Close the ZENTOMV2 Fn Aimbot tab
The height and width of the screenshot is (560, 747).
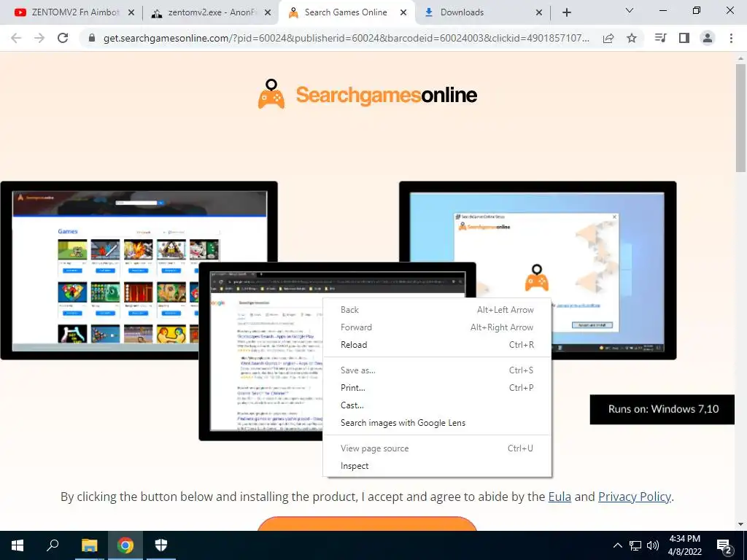[131, 13]
